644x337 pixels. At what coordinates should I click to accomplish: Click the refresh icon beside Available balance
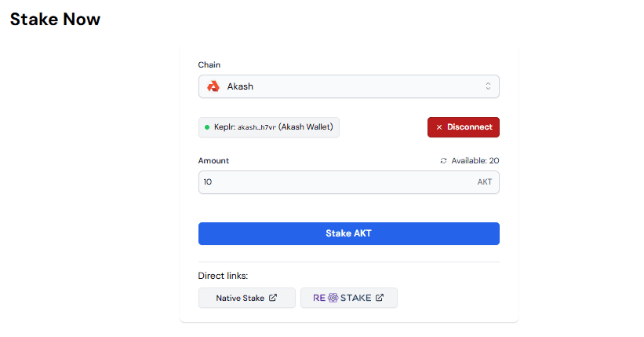(x=444, y=161)
